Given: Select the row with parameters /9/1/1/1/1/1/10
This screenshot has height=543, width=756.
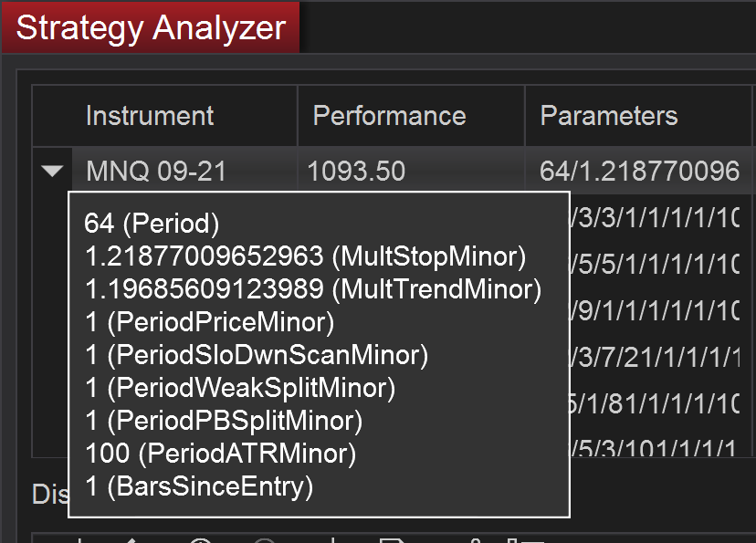Looking at the screenshot, I should pyautogui.click(x=655, y=310).
